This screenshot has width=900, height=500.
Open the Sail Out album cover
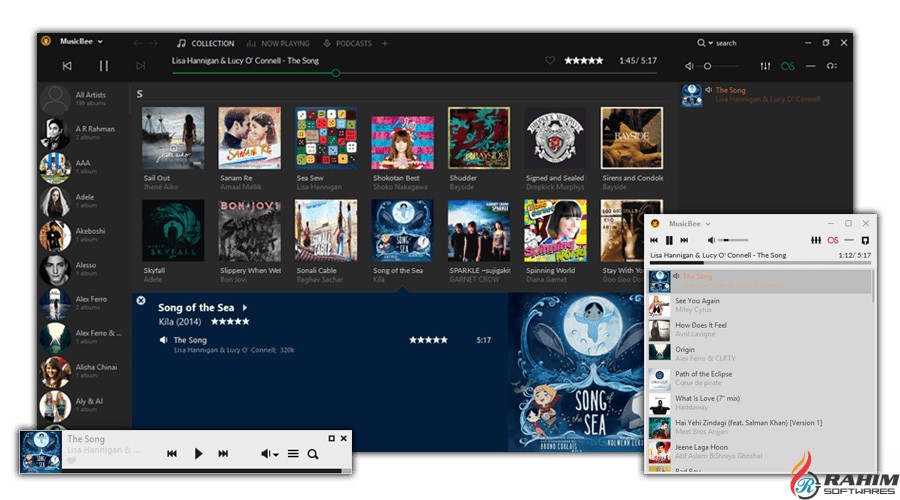pos(173,138)
